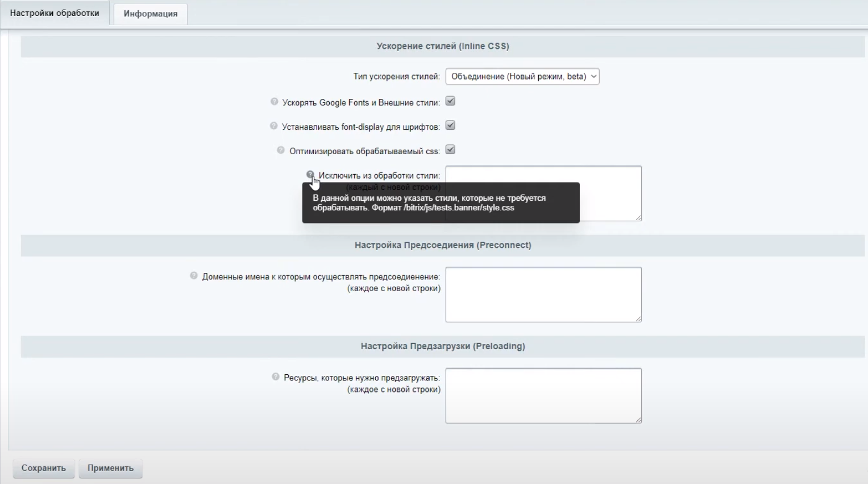This screenshot has height=484, width=868.
Task: Show help hint for font-display setting
Action: pos(274,126)
